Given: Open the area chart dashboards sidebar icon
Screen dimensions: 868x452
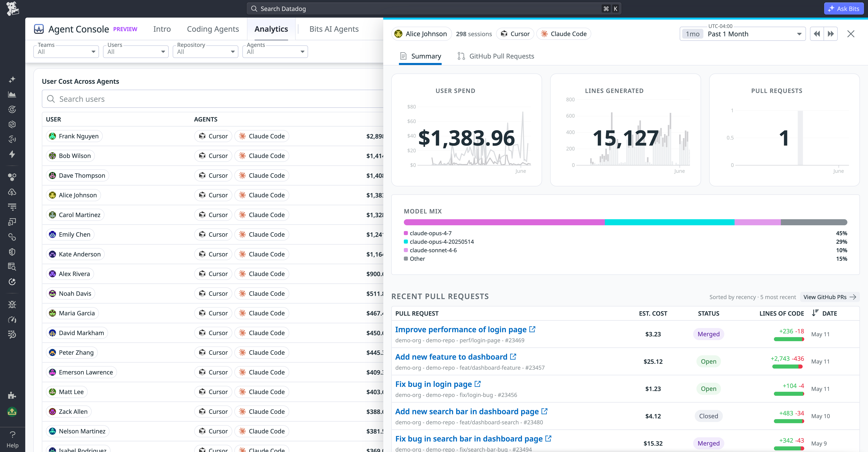Looking at the screenshot, I should (x=12, y=95).
